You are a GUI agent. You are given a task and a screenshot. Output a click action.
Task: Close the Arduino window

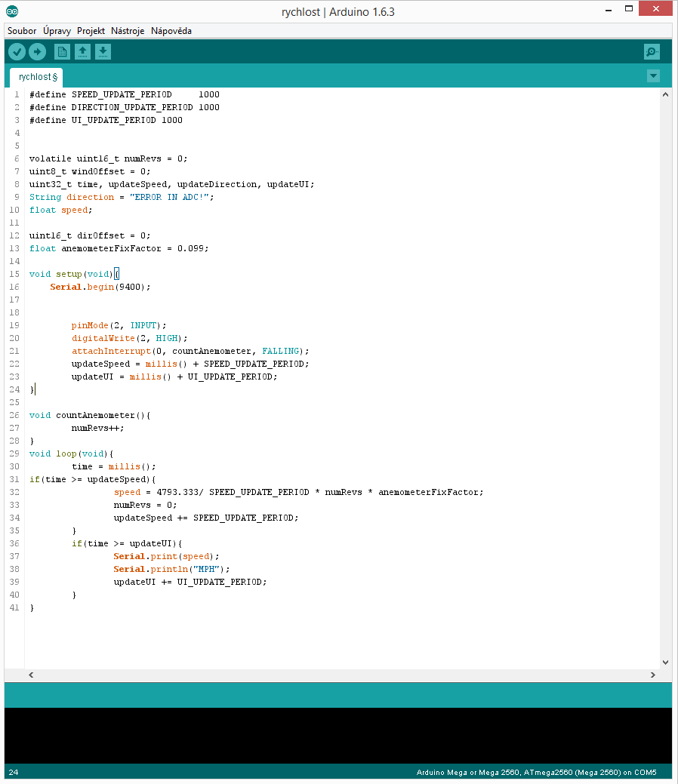click(x=656, y=8)
